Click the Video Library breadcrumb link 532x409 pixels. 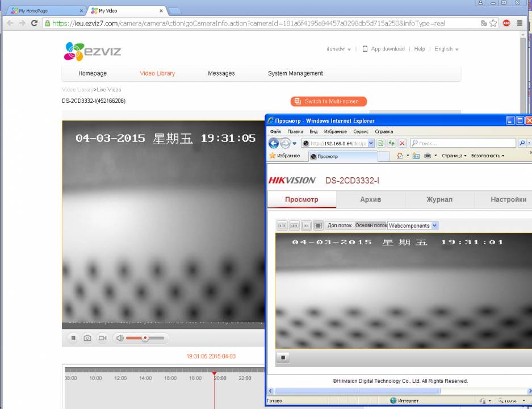pos(77,90)
